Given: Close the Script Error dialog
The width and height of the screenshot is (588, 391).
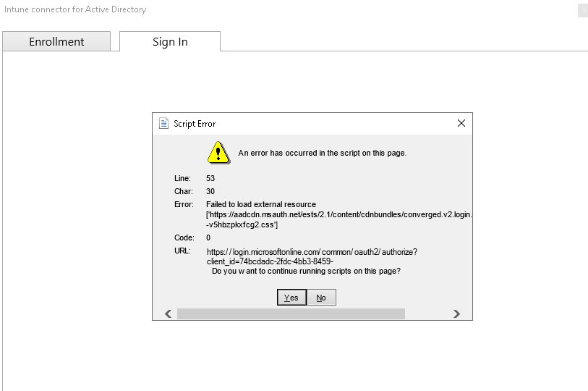Looking at the screenshot, I should point(461,123).
